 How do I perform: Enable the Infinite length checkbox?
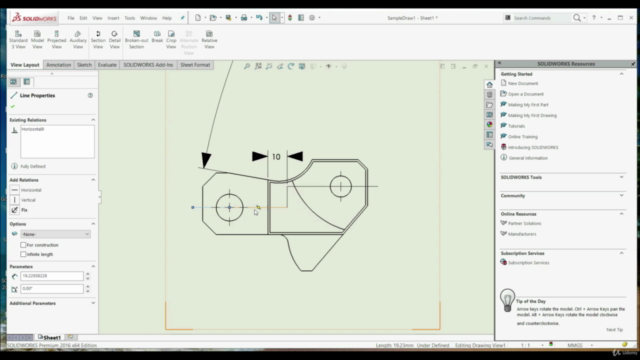[x=23, y=254]
